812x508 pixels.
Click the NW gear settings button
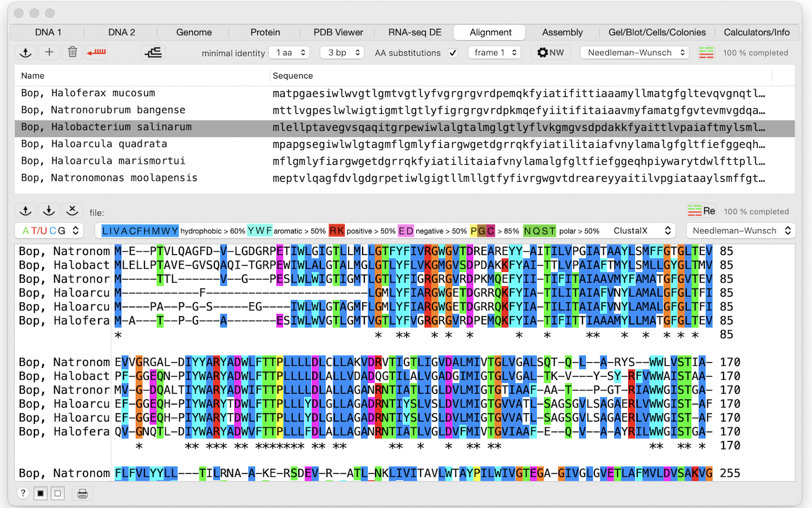[551, 52]
